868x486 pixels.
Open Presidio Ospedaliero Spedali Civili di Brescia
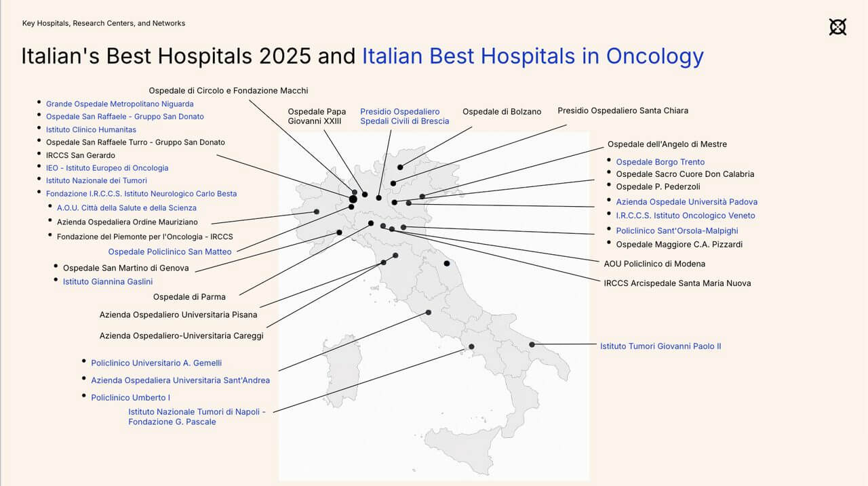[404, 117]
